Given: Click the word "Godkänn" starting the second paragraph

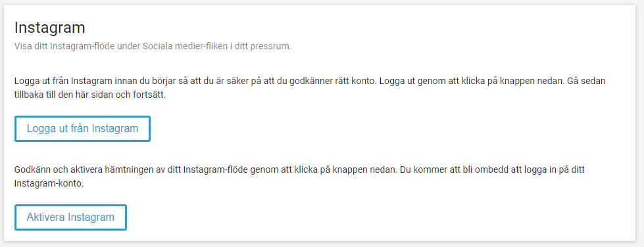Looking at the screenshot, I should (x=29, y=169).
